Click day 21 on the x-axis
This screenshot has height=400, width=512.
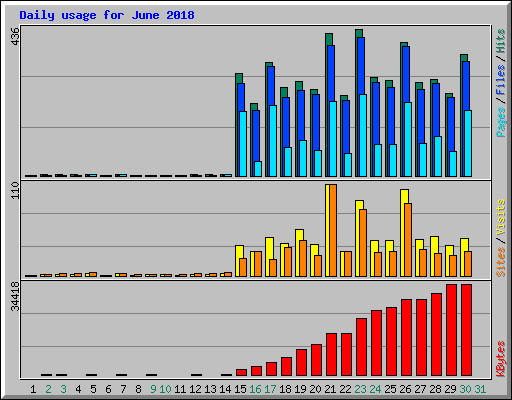[x=330, y=389]
